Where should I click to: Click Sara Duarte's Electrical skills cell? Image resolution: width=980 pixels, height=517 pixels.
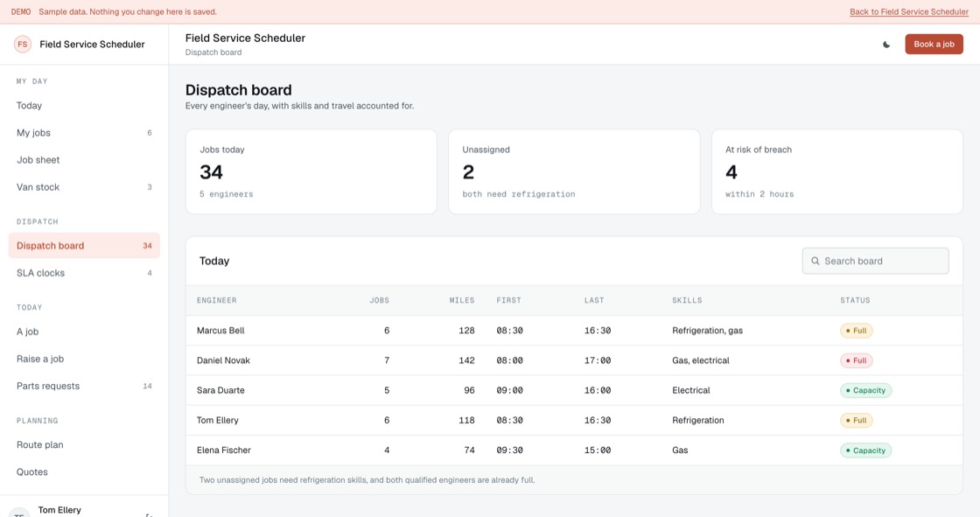click(x=690, y=391)
